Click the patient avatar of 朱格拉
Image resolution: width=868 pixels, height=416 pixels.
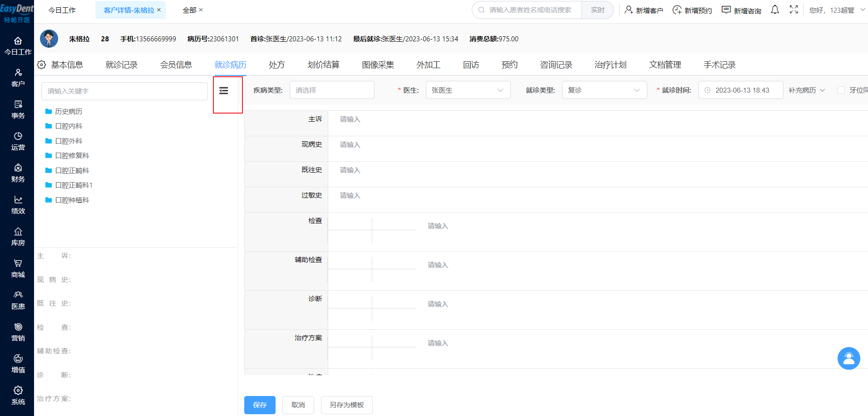(x=49, y=39)
